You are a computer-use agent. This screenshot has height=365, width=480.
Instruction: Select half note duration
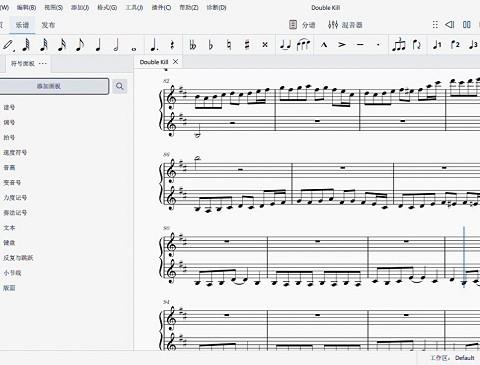click(116, 45)
